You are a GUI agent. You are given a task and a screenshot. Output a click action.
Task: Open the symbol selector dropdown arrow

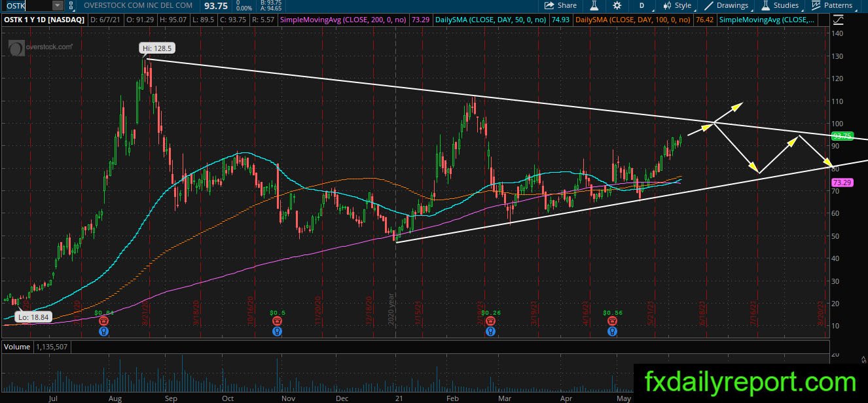click(57, 5)
